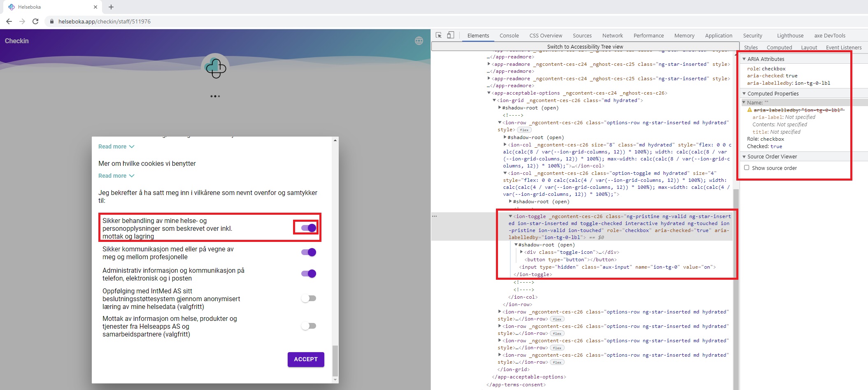Expand Read more below cookies heading
Image resolution: width=868 pixels, height=390 pixels.
tap(116, 176)
